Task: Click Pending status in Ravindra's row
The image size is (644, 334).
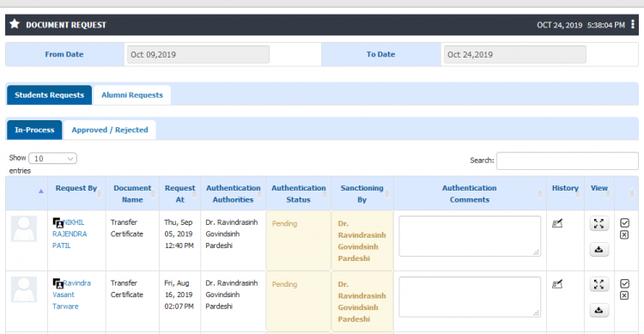Action: (x=284, y=284)
